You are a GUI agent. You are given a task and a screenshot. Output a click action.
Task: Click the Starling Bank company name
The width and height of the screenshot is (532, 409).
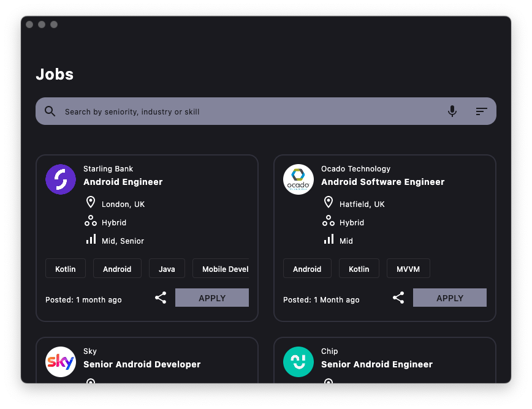(108, 169)
